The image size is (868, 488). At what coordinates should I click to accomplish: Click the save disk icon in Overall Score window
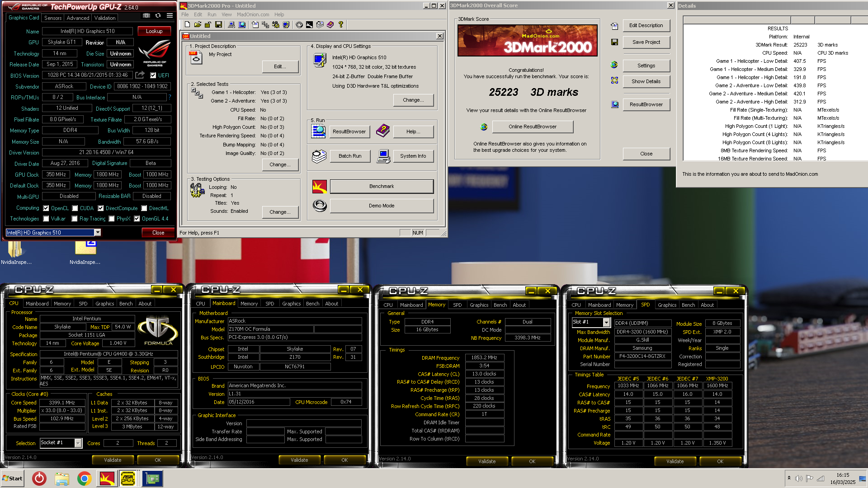click(x=614, y=42)
